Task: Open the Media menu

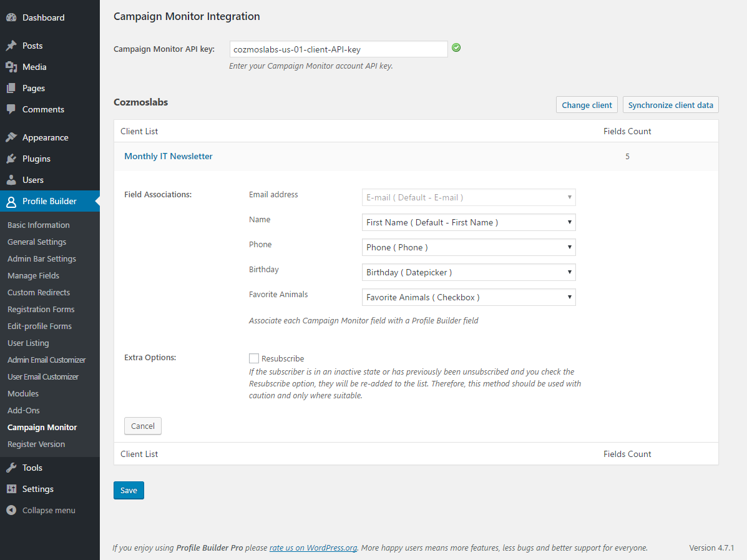Action: click(34, 67)
